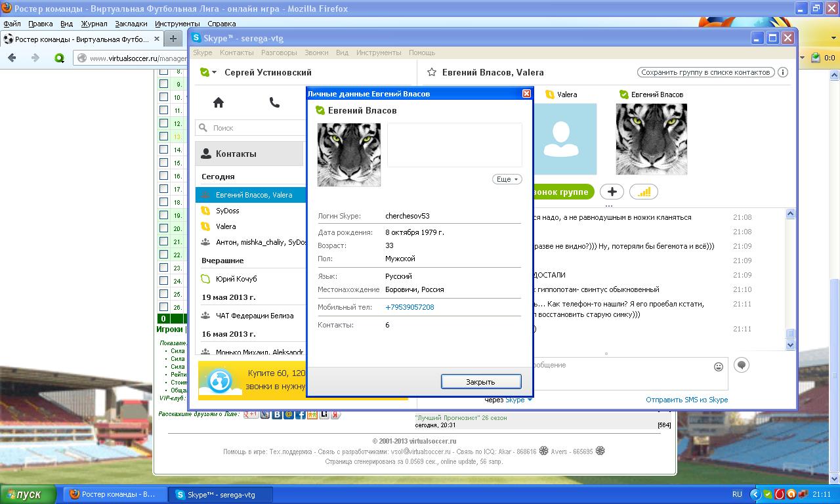This screenshot has height=504, width=840.
Task: Tick the checkbox for roster row 22
Action: click(x=164, y=255)
